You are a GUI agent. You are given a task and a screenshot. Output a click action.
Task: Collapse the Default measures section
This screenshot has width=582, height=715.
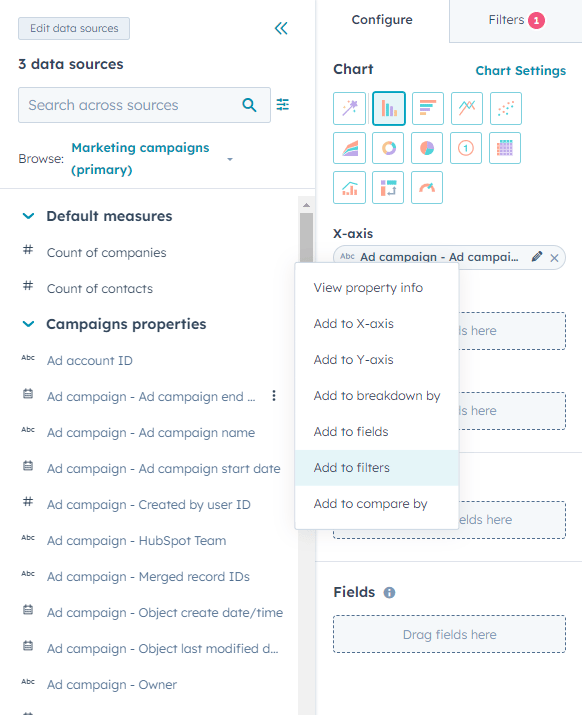(29, 216)
